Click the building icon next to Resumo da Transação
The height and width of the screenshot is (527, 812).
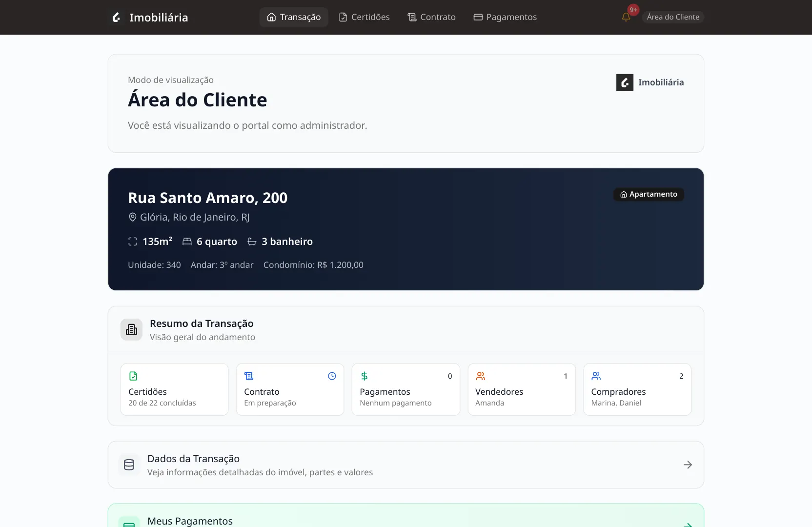[x=131, y=329]
